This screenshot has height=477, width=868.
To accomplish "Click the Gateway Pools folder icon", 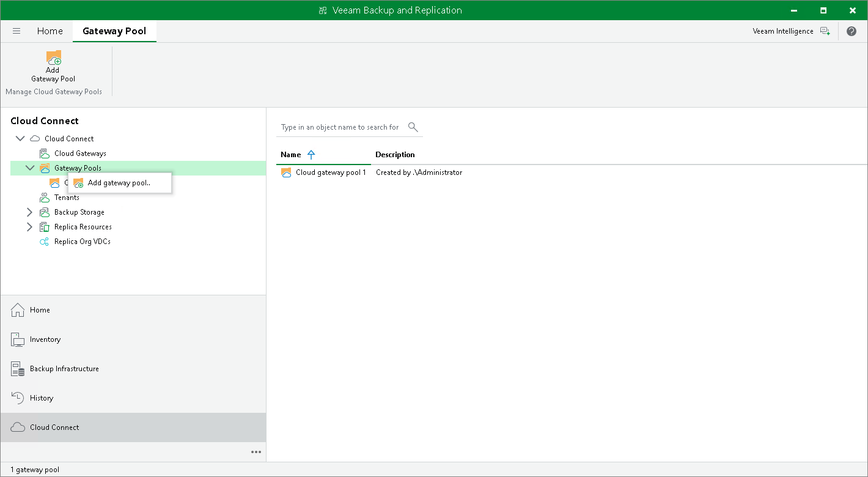I will (45, 168).
